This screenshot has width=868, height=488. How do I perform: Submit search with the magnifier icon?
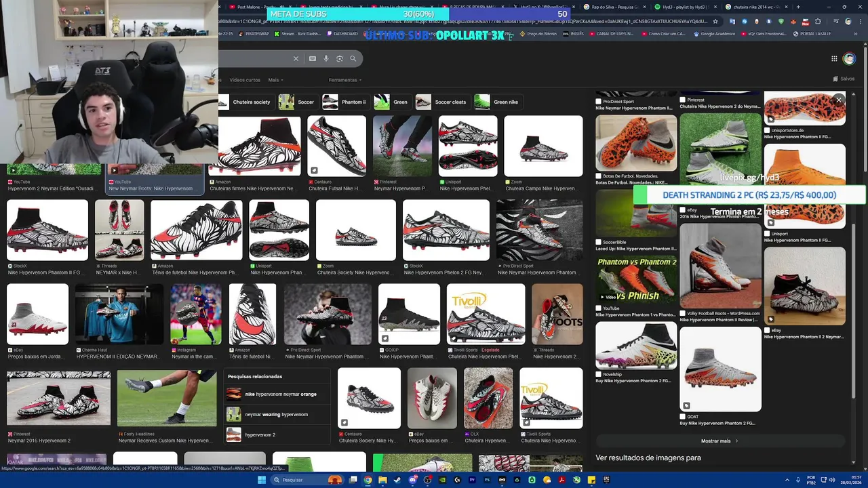(353, 59)
